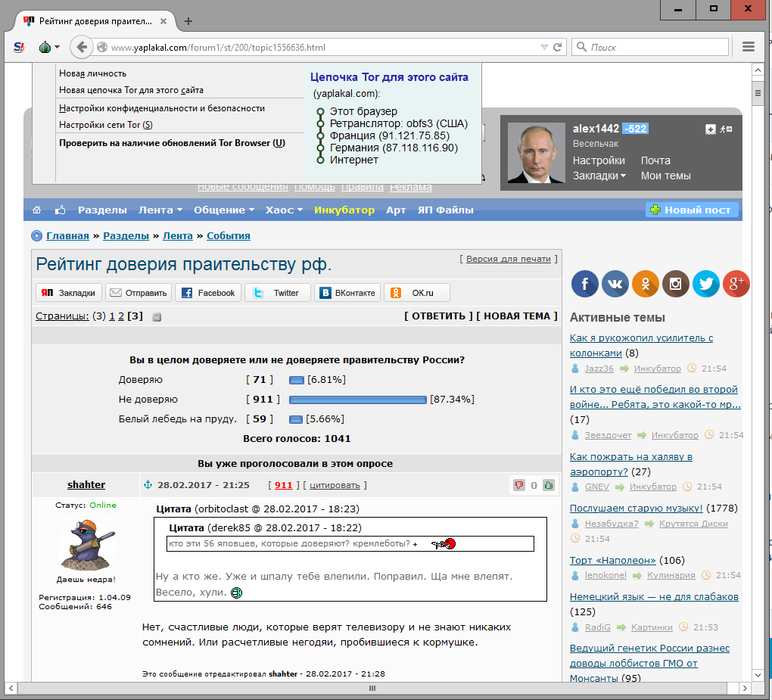772x700 pixels.
Task: Open 'Настройки сети Tor' menu item
Action: 106,125
